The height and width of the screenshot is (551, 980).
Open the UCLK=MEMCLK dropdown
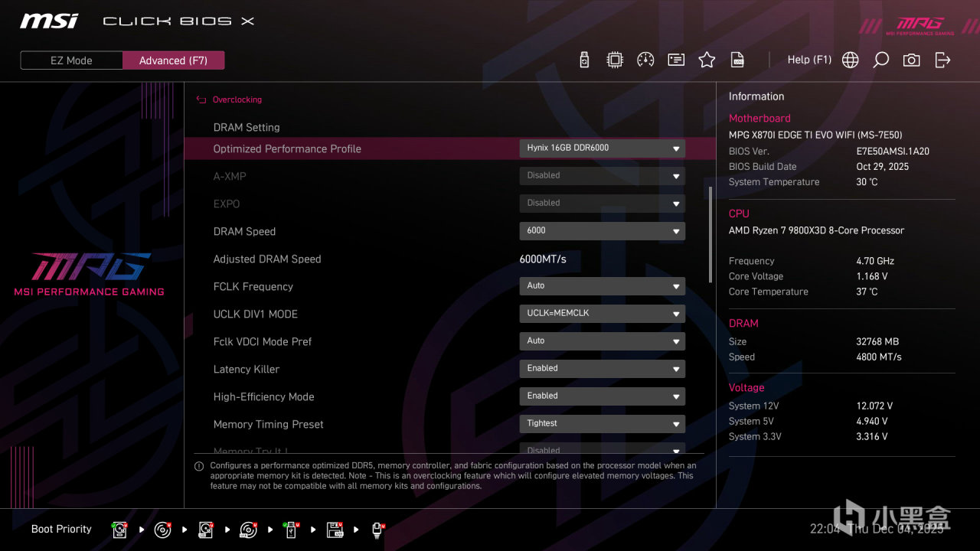click(x=603, y=314)
